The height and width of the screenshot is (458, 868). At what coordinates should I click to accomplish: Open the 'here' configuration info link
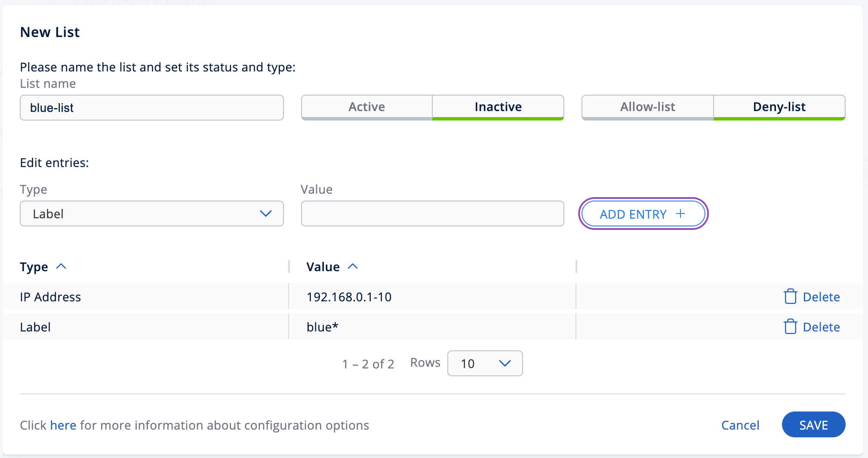[x=63, y=425]
